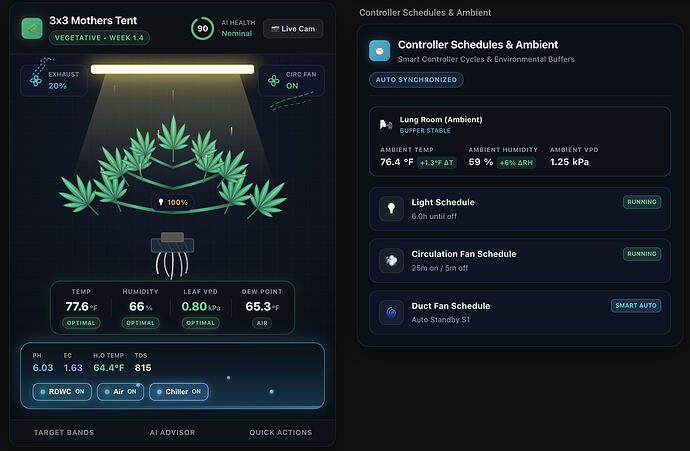690x451 pixels.
Task: Click the Vegetative Week 1.4 badge
Action: 99,38
